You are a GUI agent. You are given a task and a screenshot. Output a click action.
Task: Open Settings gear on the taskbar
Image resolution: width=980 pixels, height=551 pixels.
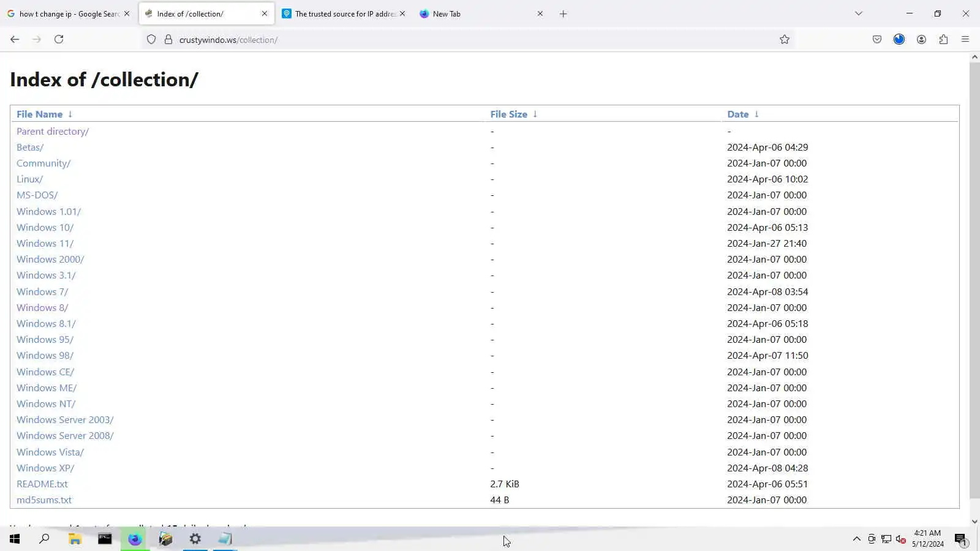195,539
